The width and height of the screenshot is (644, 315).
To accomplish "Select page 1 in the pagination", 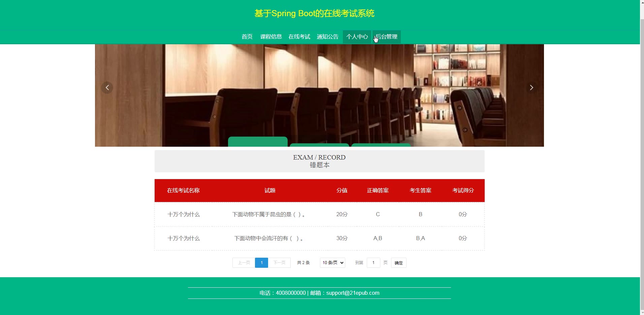I will pos(261,263).
